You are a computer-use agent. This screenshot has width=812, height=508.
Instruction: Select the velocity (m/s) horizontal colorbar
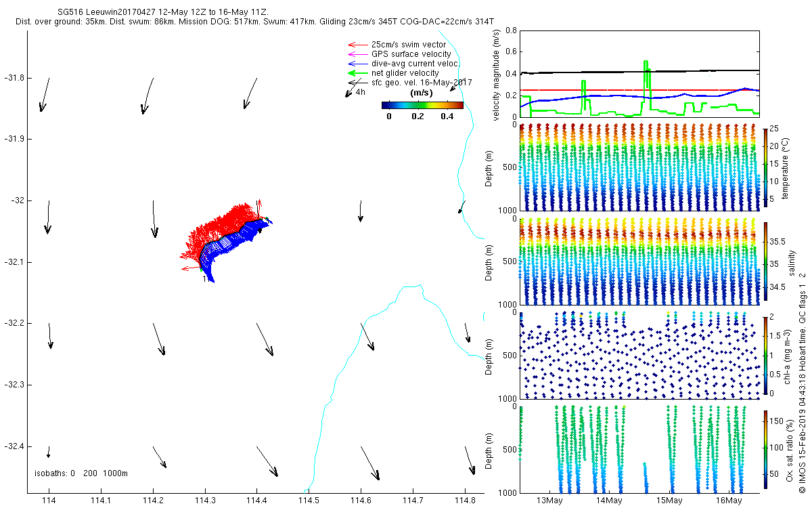(x=422, y=105)
